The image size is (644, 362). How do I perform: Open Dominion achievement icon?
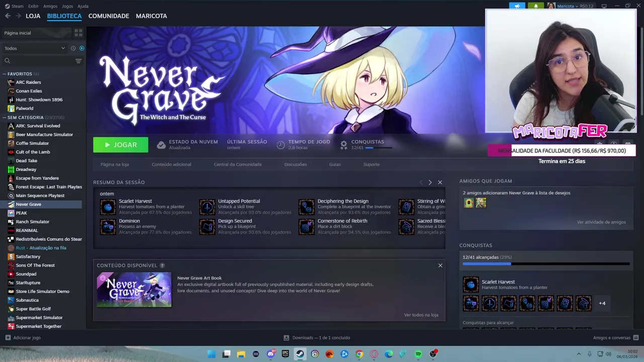click(108, 227)
